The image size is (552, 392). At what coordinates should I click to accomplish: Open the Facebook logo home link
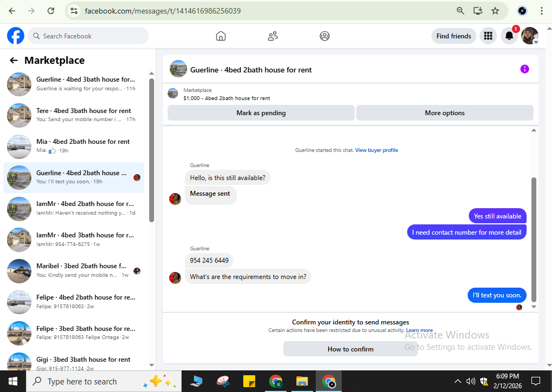[x=16, y=36]
